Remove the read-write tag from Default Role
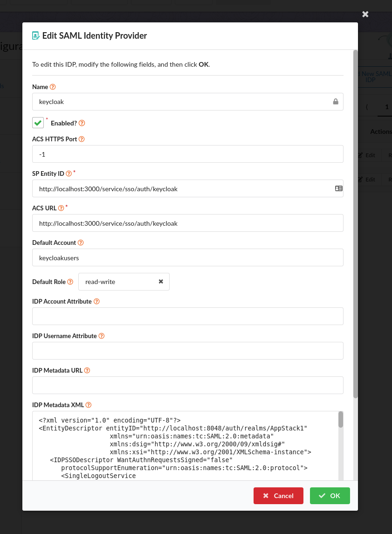392x534 pixels. tap(161, 281)
